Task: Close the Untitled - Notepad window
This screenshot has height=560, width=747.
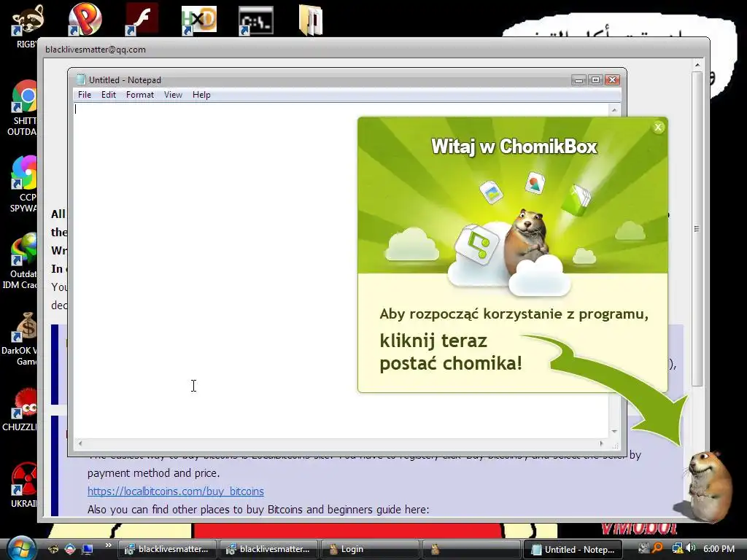Action: click(612, 80)
